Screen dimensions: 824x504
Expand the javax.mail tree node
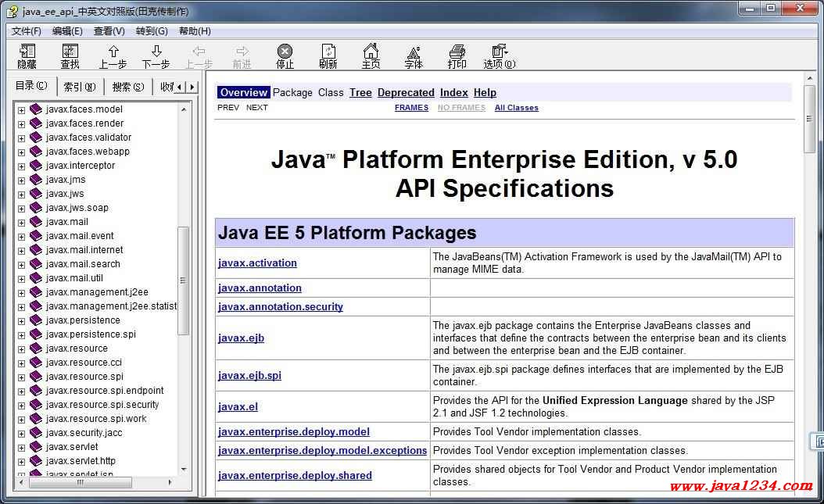[22, 223]
